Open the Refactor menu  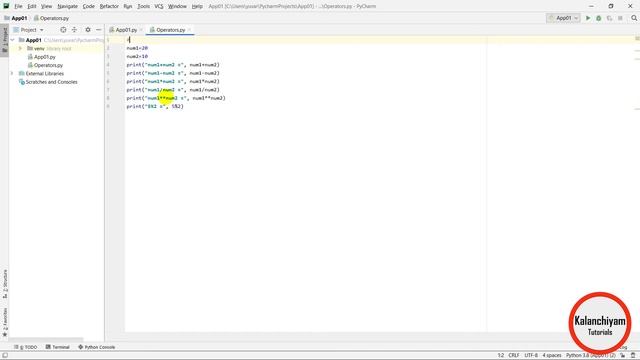(109, 6)
